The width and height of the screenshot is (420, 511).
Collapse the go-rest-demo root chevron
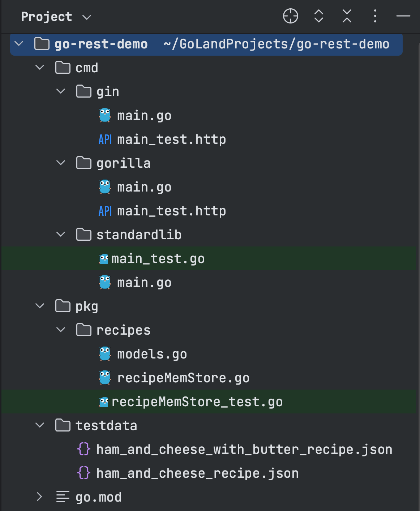(19, 44)
